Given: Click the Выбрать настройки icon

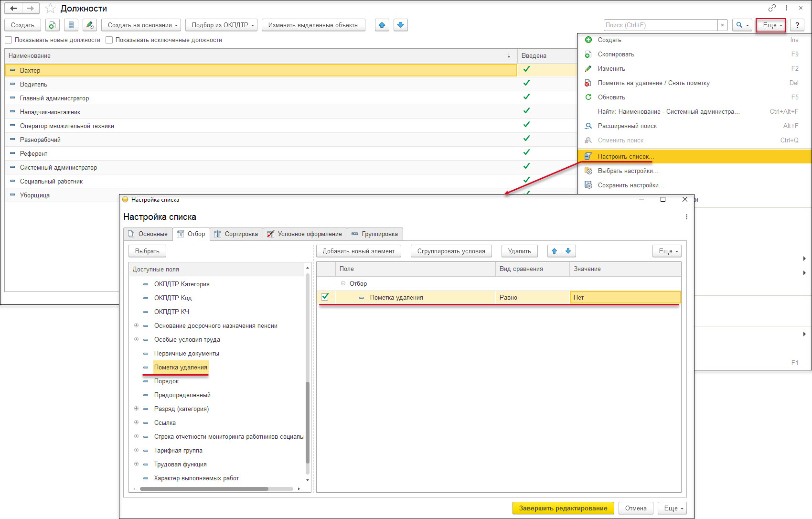Looking at the screenshot, I should click(588, 171).
